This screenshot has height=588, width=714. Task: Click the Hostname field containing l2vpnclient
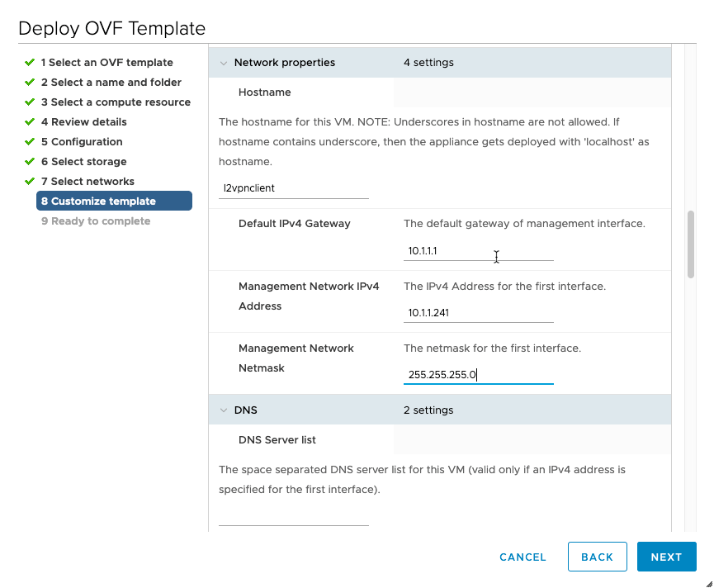pos(293,188)
